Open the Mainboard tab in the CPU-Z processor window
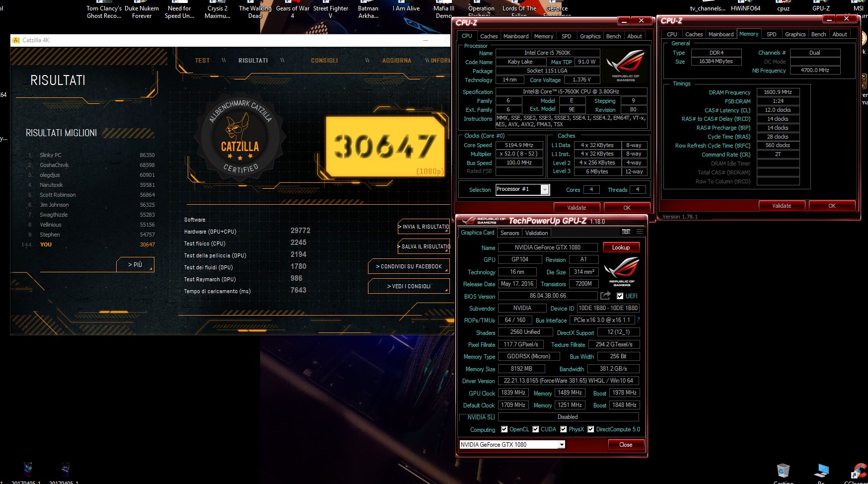 (x=516, y=36)
